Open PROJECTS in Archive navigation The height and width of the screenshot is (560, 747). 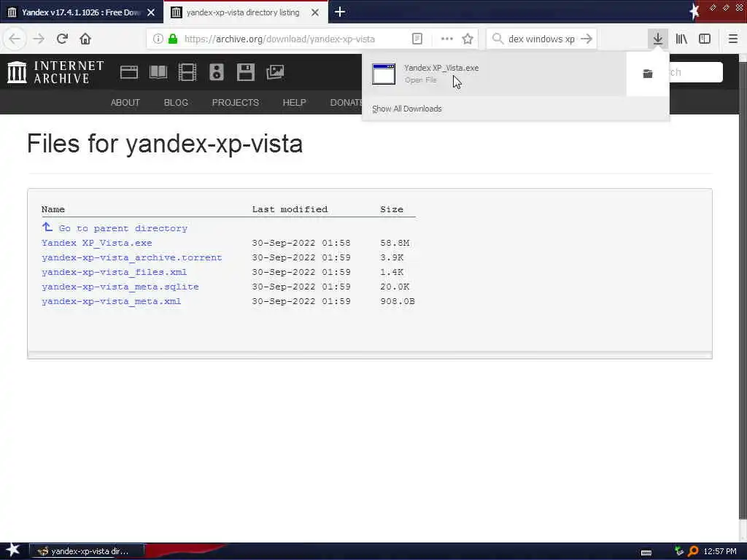tap(236, 102)
